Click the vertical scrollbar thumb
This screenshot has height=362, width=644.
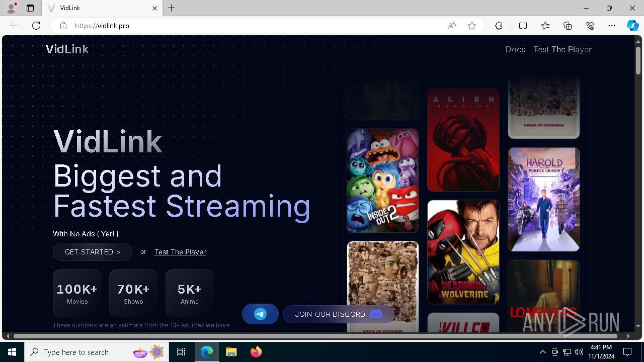pos(638,60)
